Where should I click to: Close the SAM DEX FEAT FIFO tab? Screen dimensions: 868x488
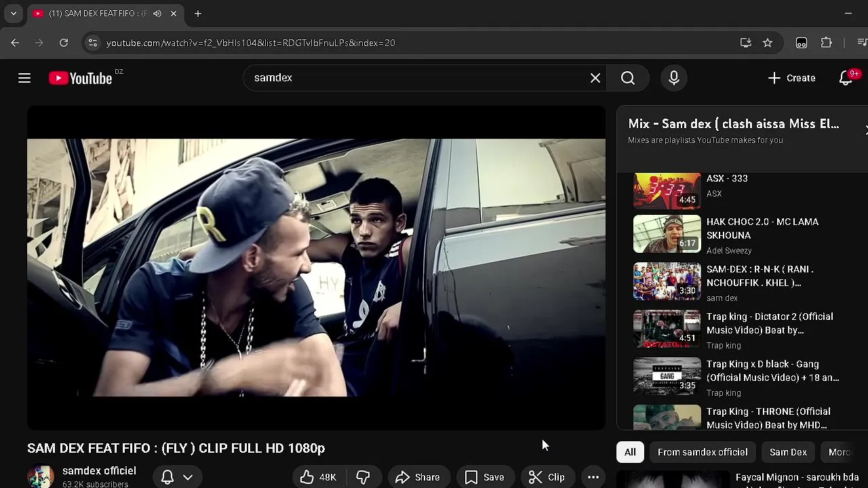coord(174,14)
